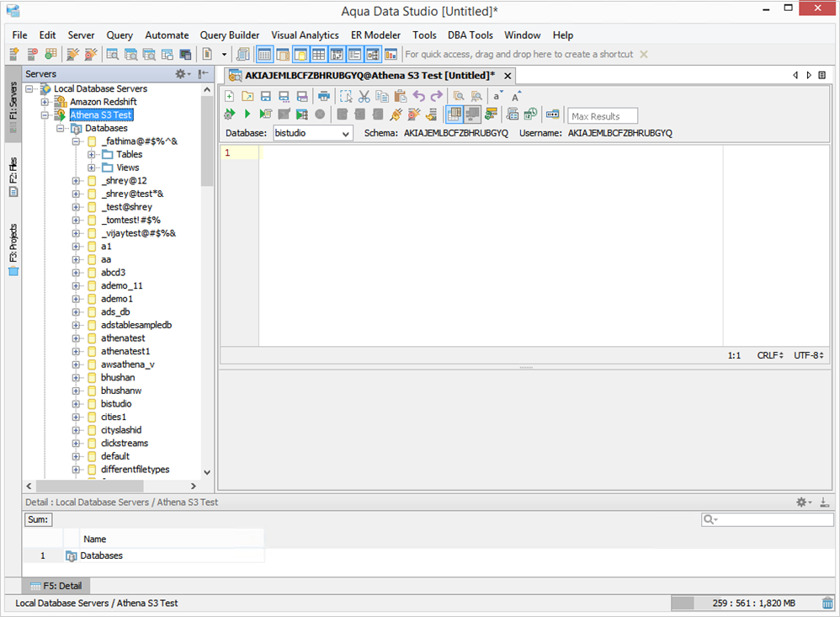This screenshot has height=617, width=840.
Task: Click the main toolbar server Connect plug icon
Action: coord(72,54)
